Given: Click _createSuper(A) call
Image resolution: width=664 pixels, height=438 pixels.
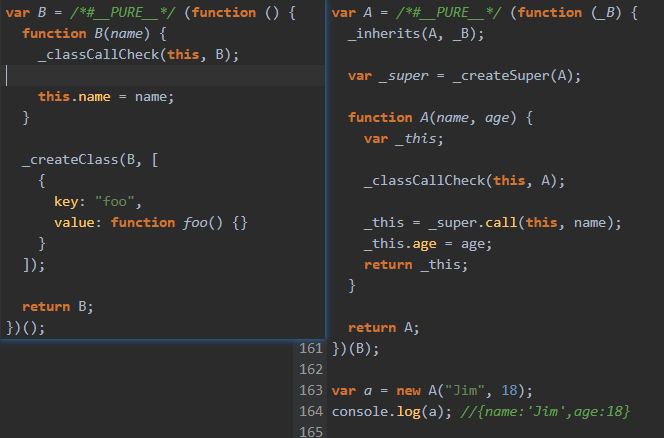Looking at the screenshot, I should (516, 76).
